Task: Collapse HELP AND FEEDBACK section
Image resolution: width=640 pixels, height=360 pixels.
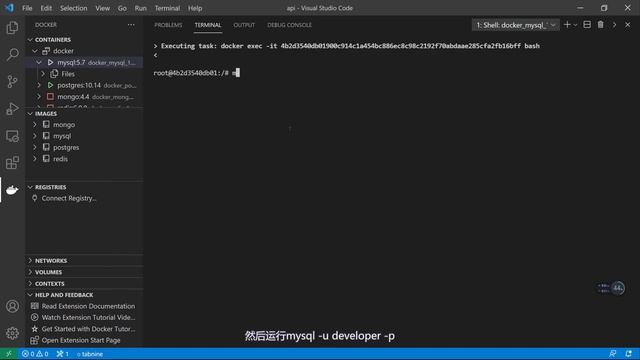Action: pyautogui.click(x=30, y=295)
